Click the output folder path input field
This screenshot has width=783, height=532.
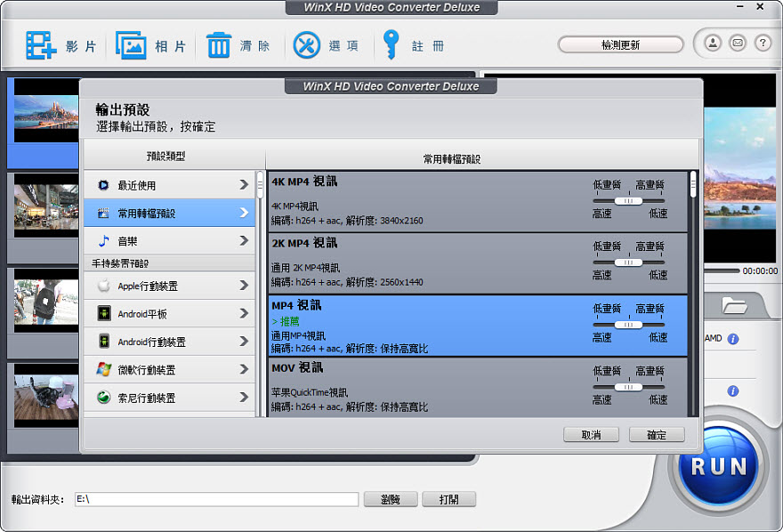tap(216, 499)
